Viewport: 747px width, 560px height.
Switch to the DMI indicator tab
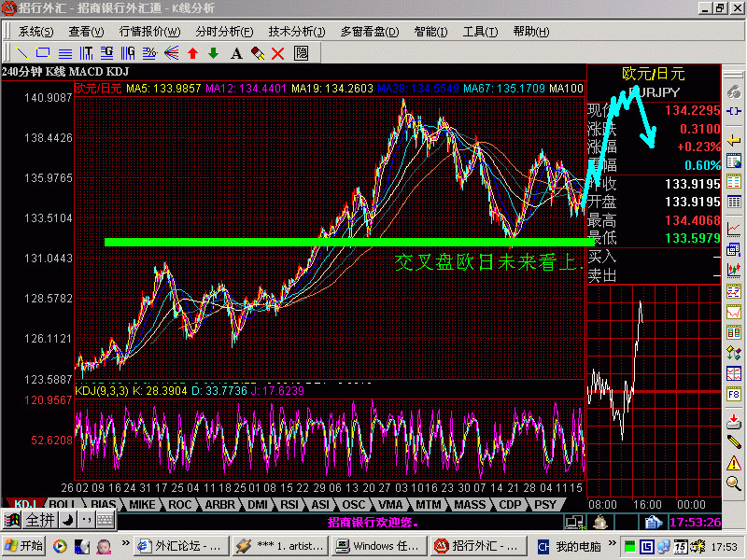click(258, 504)
